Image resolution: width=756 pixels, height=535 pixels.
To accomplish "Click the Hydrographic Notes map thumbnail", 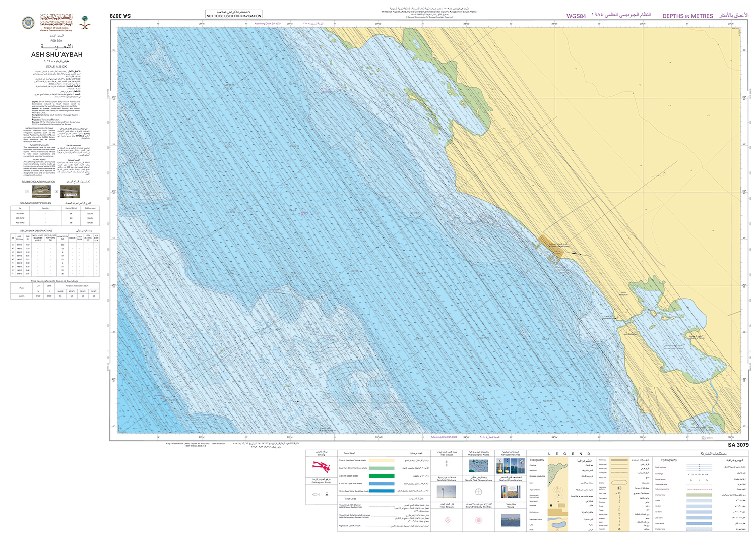I will pos(478,465).
